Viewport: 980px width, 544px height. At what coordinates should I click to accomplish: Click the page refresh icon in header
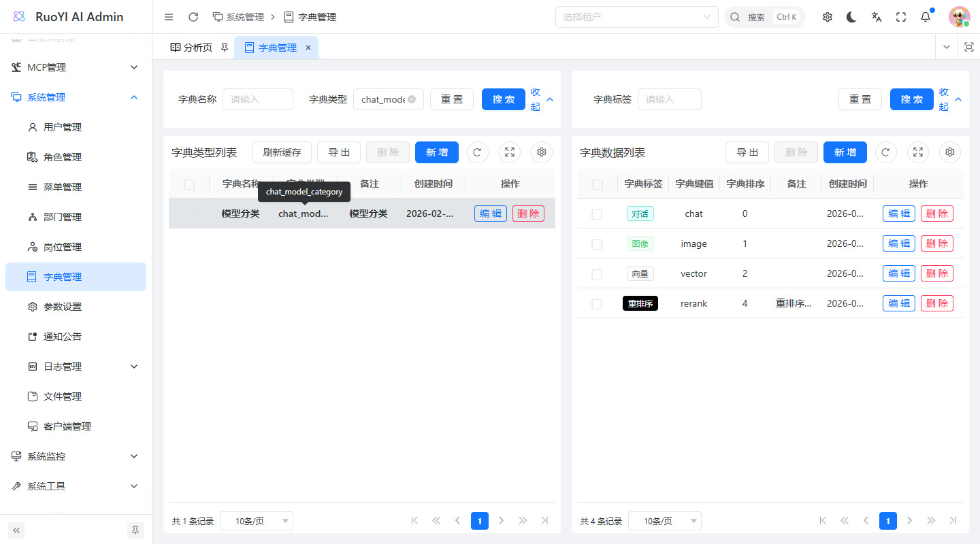(193, 17)
